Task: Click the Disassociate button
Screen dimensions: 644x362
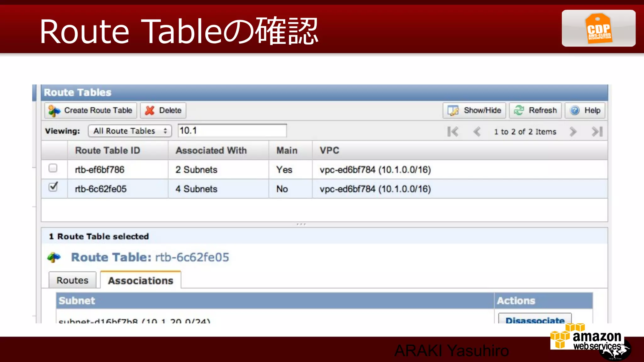Action: click(535, 318)
